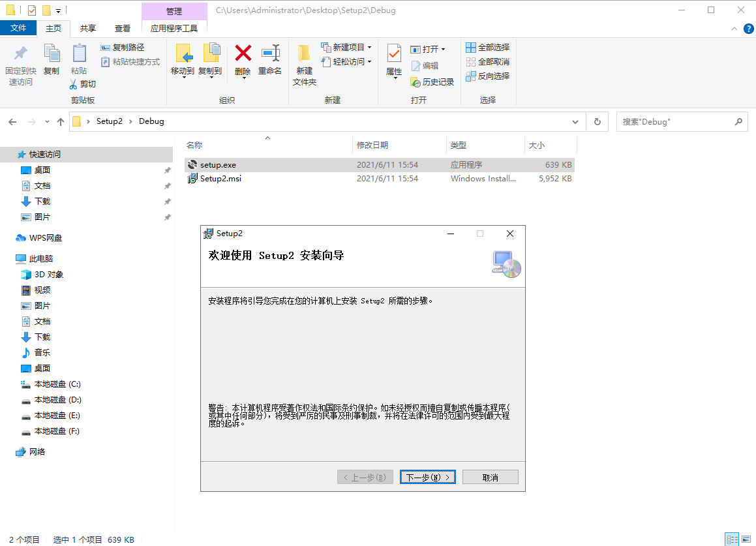Open recent locations dropdown arrow
Screen dimensions: 756x546
click(x=47, y=122)
